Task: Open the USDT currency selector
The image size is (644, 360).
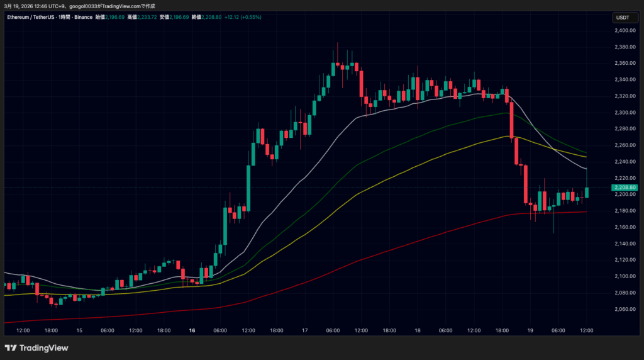Action: 621,18
